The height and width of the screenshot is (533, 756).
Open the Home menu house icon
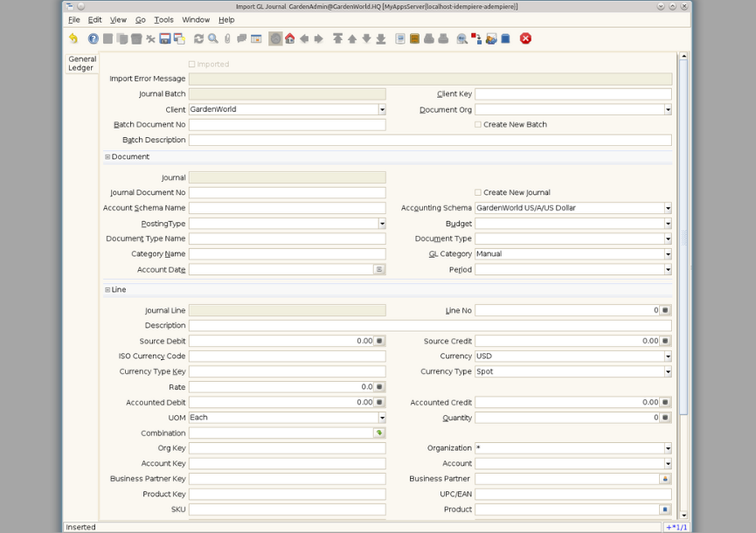pyautogui.click(x=290, y=38)
